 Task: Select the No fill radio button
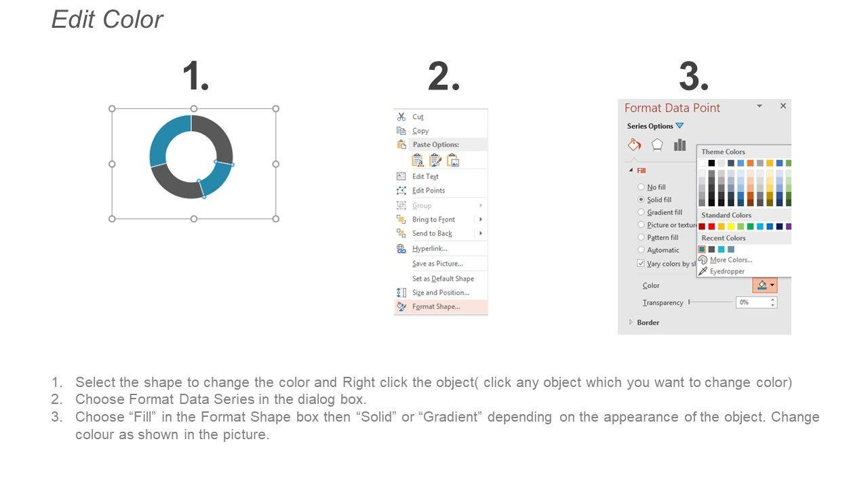tap(641, 187)
